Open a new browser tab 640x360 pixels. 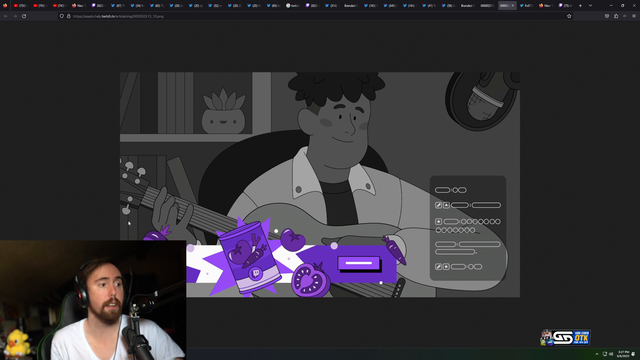point(580,6)
